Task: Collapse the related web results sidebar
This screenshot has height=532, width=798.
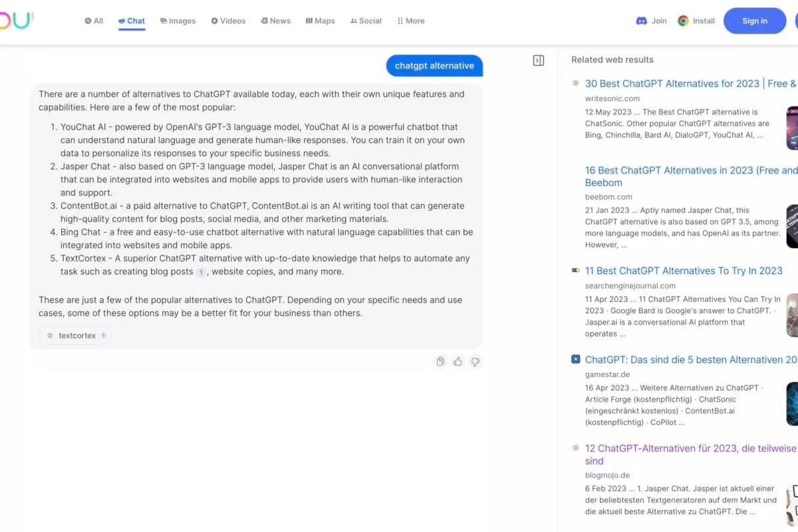Action: click(539, 61)
